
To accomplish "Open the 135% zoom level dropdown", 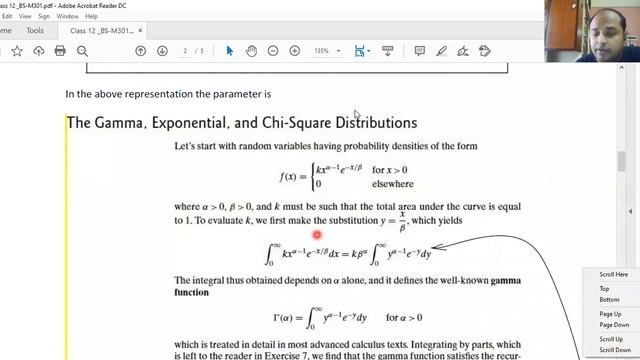I will click(338, 51).
